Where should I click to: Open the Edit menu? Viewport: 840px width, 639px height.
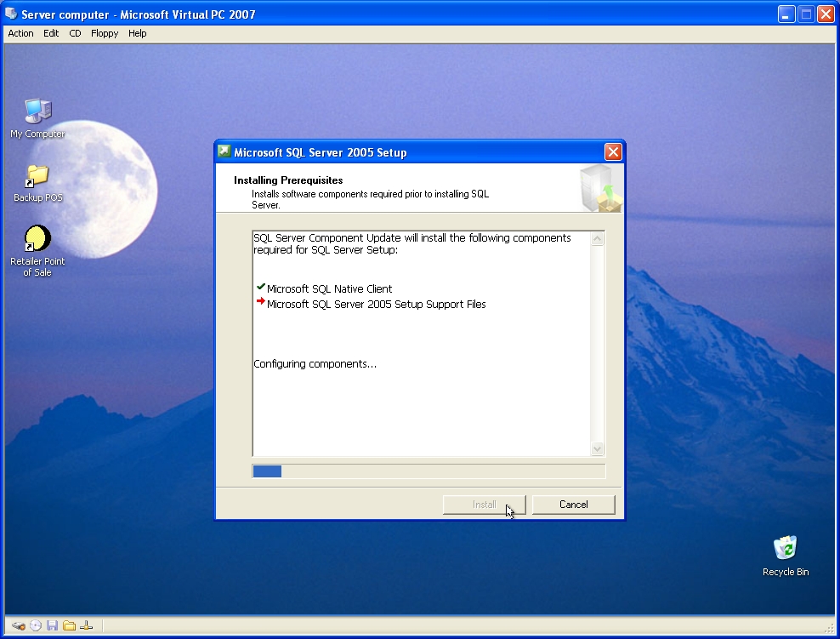[x=51, y=33]
